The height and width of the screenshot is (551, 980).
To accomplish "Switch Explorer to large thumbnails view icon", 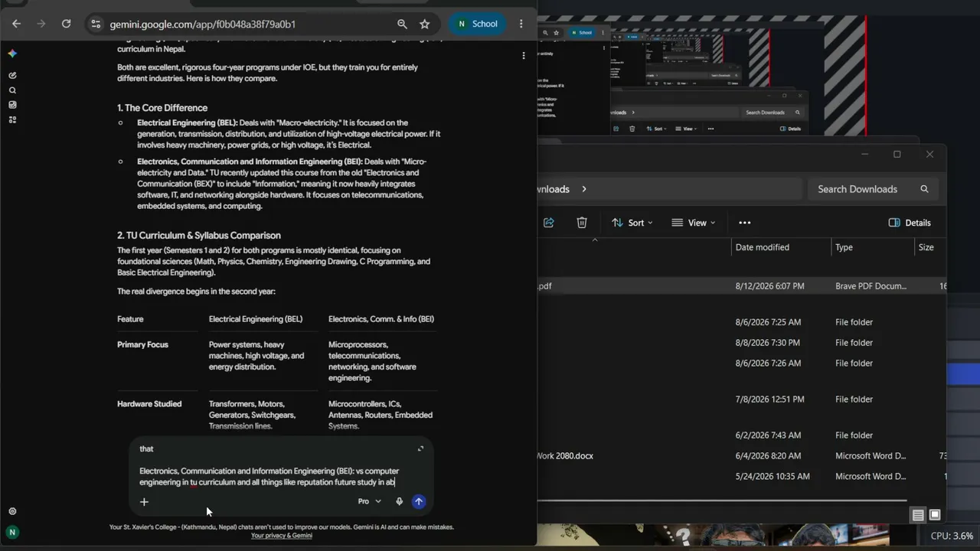I will pyautogui.click(x=934, y=515).
